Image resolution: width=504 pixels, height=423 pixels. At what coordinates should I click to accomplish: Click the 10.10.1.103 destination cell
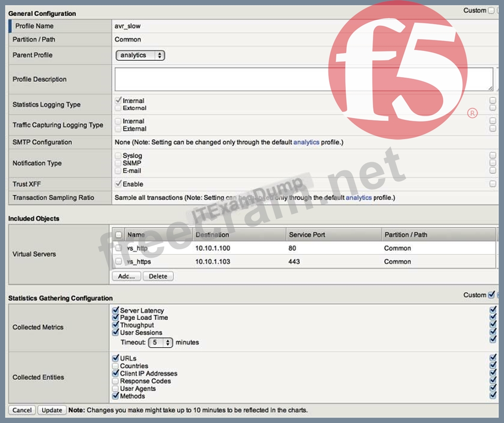pyautogui.click(x=213, y=261)
